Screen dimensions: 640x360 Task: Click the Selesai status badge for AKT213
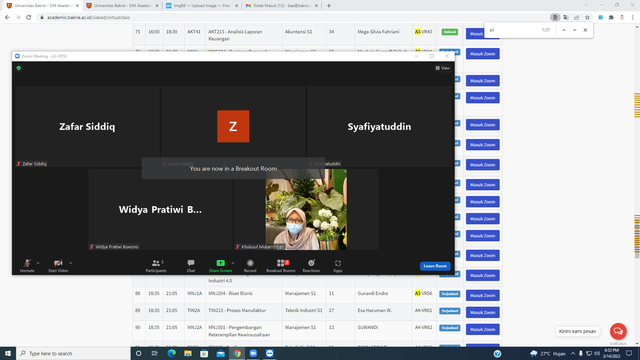449,32
